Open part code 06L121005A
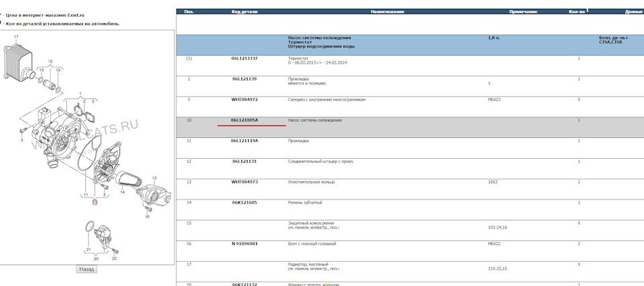Image resolution: width=644 pixels, height=286 pixels. 244,120
